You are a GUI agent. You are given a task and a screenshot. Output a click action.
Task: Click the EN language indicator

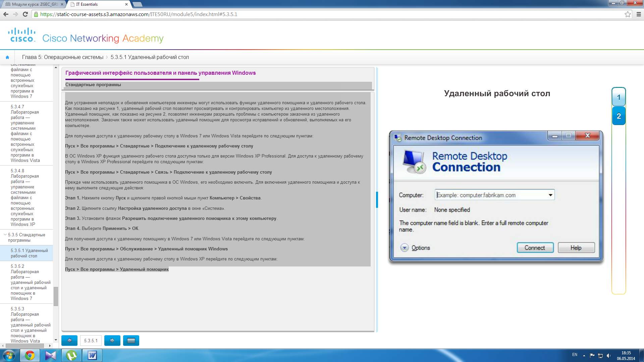pos(575,355)
